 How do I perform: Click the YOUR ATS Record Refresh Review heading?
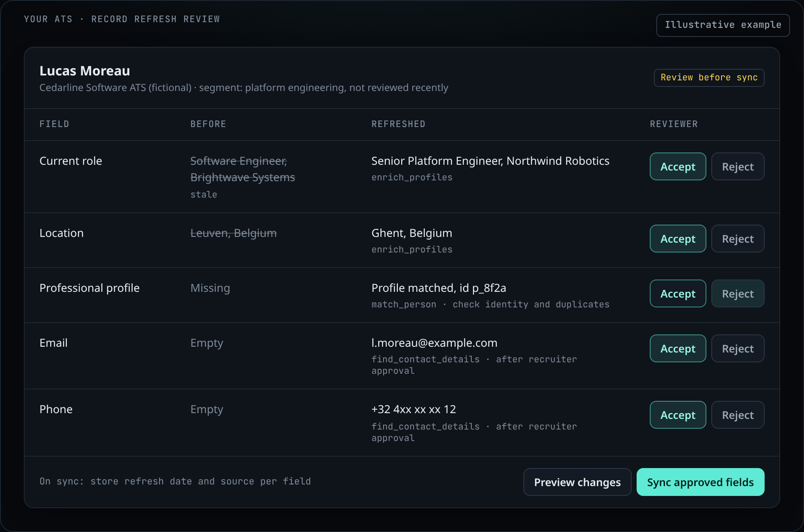122,19
